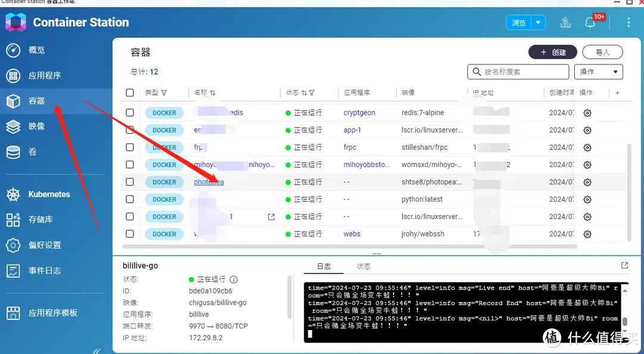Screen dimensions: 644x354
Task: Click the 9970 → 8080/TCP port forwarding value
Action: coord(218,326)
